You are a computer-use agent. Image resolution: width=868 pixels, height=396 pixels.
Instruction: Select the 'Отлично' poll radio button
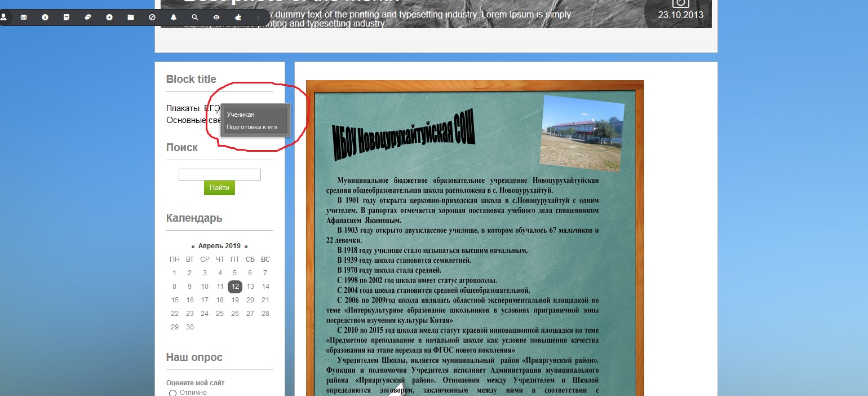click(173, 393)
